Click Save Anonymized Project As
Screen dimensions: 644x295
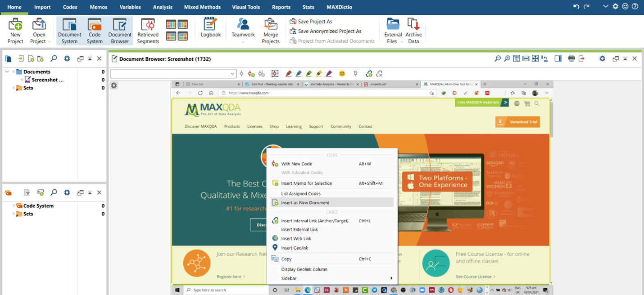[325, 31]
